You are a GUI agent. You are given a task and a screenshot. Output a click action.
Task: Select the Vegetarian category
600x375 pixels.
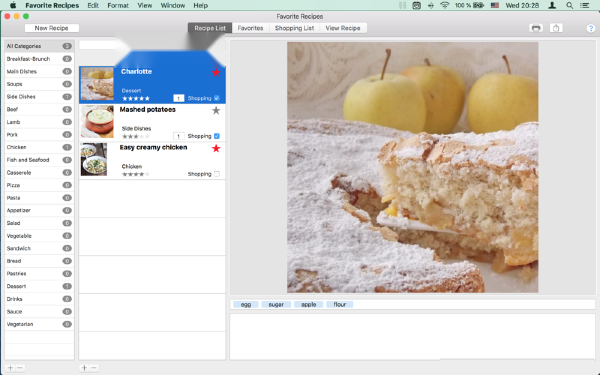coord(39,324)
